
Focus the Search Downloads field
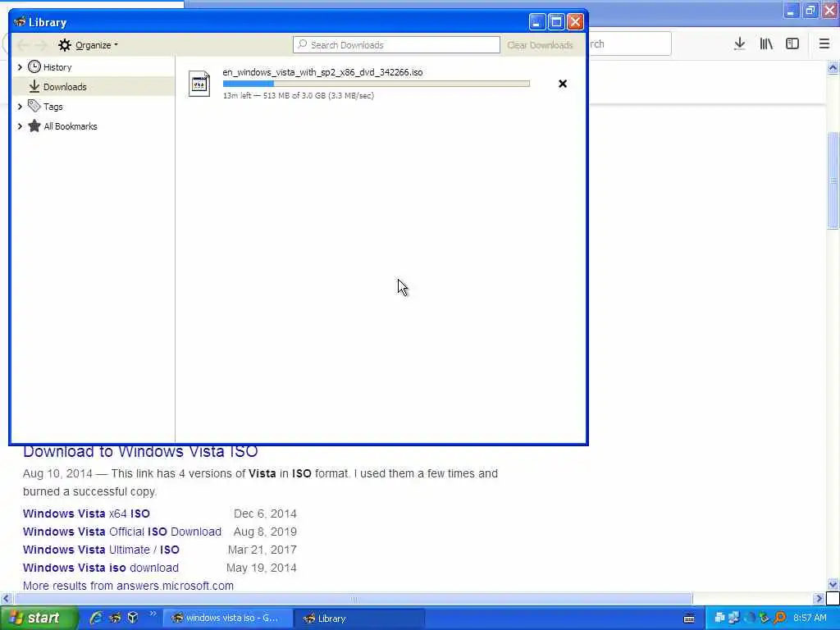(396, 45)
